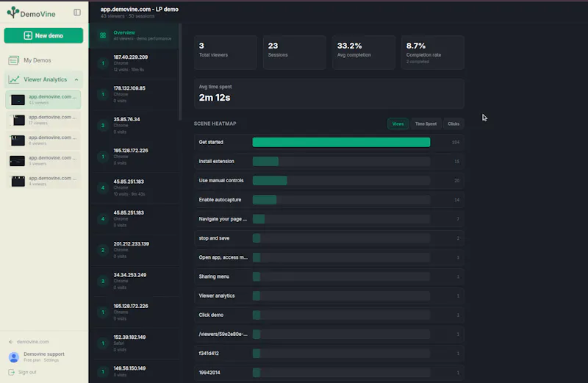Open Settings link under Demovine support
This screenshot has width=588, height=383.
tap(51, 360)
